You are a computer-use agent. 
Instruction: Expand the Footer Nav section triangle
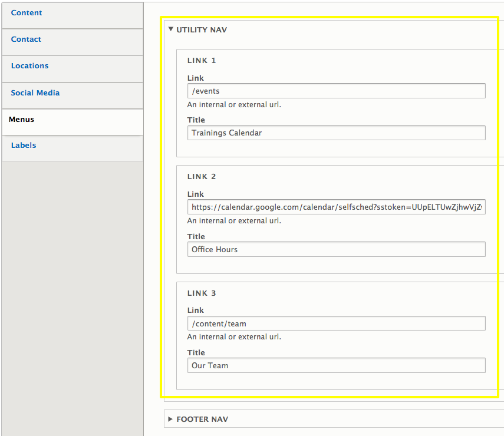click(x=170, y=419)
